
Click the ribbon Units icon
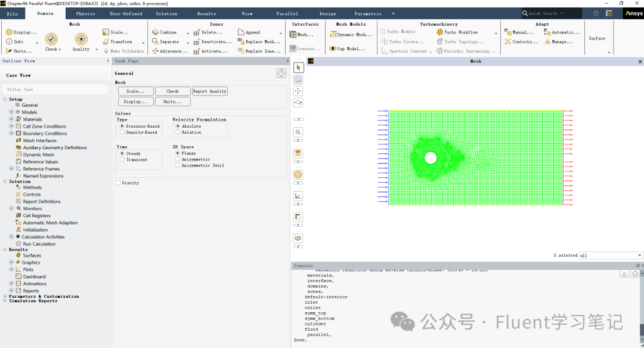pos(9,51)
